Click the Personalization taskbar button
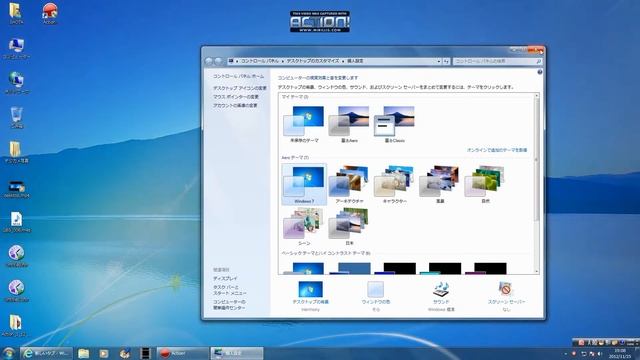Screen dimensions: 640x360 [237, 353]
